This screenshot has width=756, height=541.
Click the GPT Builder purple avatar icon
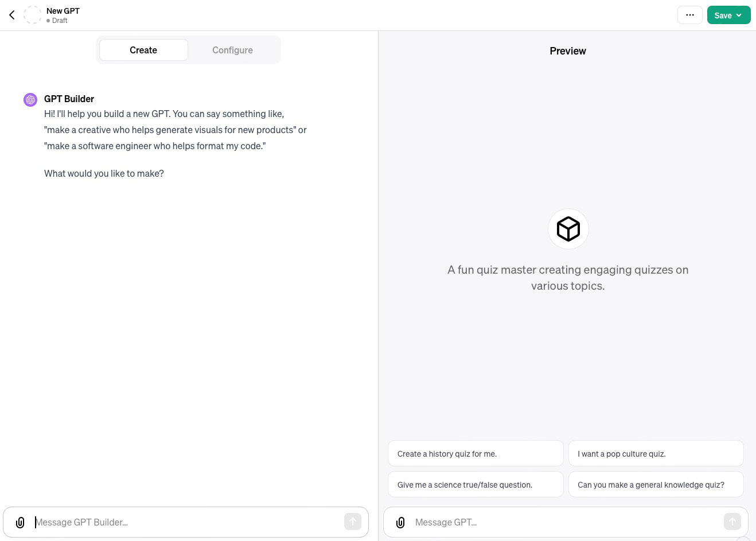(x=30, y=100)
